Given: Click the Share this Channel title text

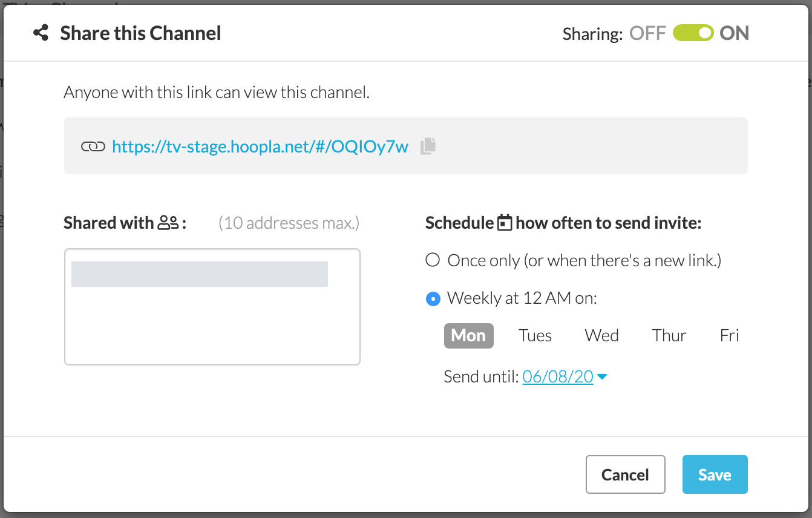Looking at the screenshot, I should pos(140,33).
